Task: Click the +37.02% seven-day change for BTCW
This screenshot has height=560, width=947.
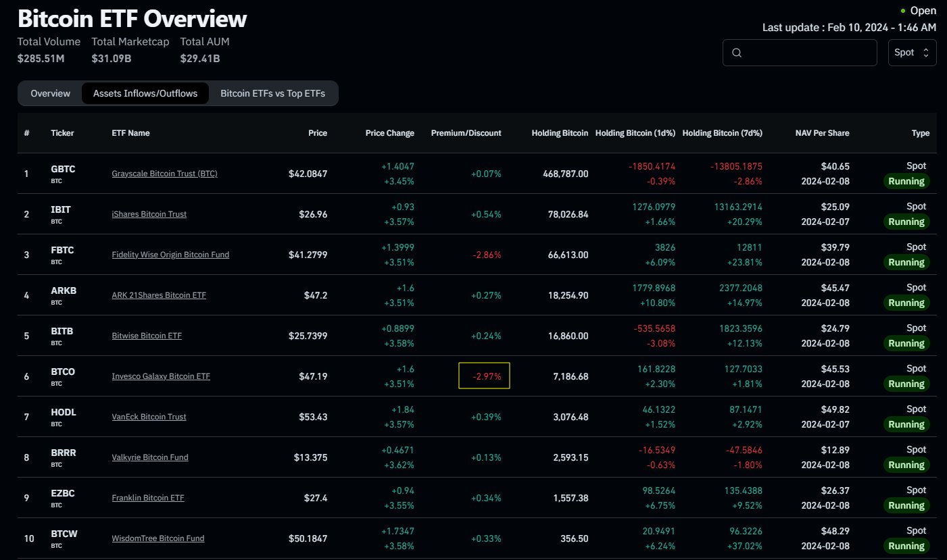Action: [744, 546]
